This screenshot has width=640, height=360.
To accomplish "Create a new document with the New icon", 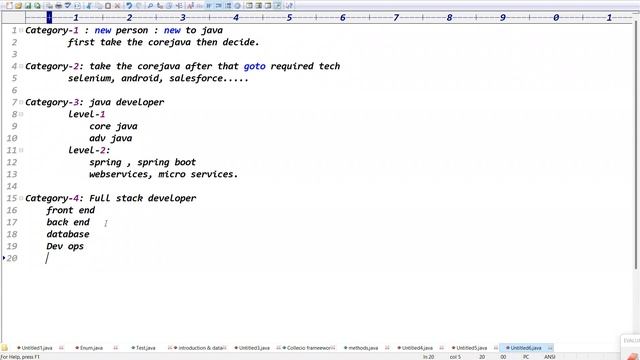I will (x=9, y=6).
